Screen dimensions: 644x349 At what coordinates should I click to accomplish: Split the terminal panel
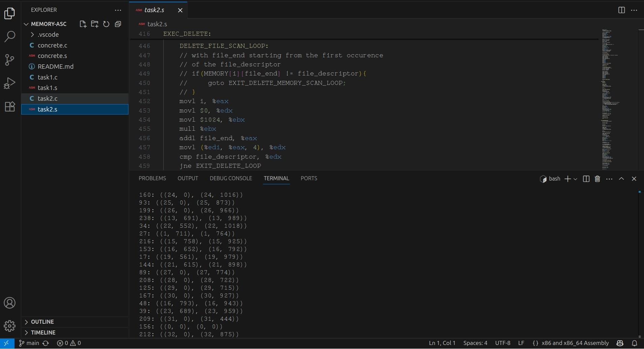tap(586, 179)
